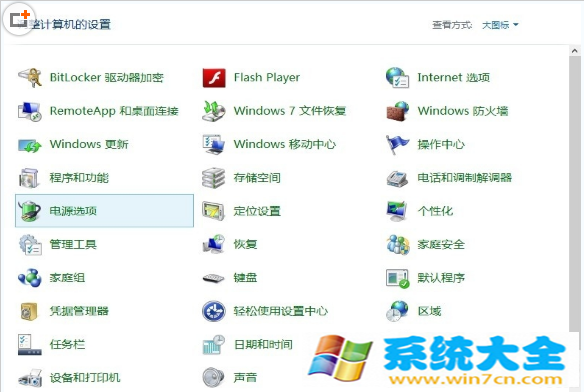Open the 存储空间 label
The image size is (584, 392).
tap(257, 178)
